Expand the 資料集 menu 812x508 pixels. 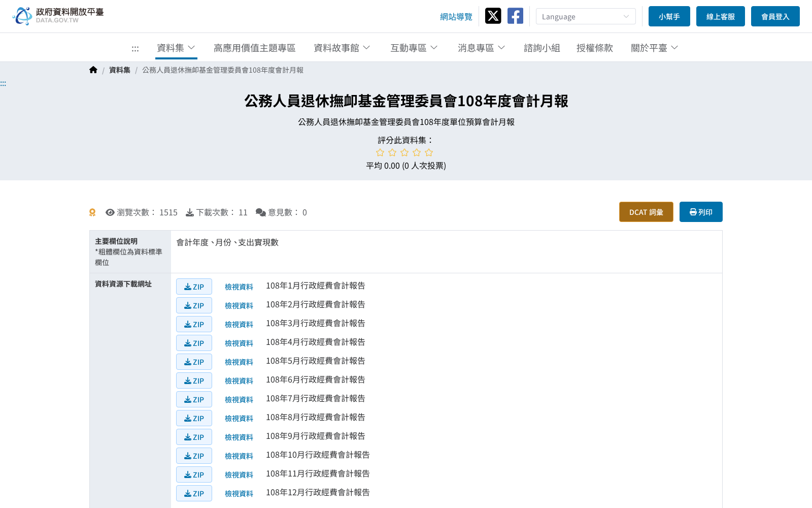(x=176, y=48)
